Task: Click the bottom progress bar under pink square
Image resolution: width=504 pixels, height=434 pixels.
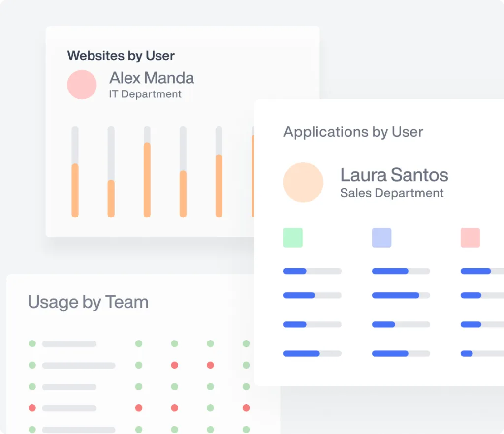Action: 482,354
